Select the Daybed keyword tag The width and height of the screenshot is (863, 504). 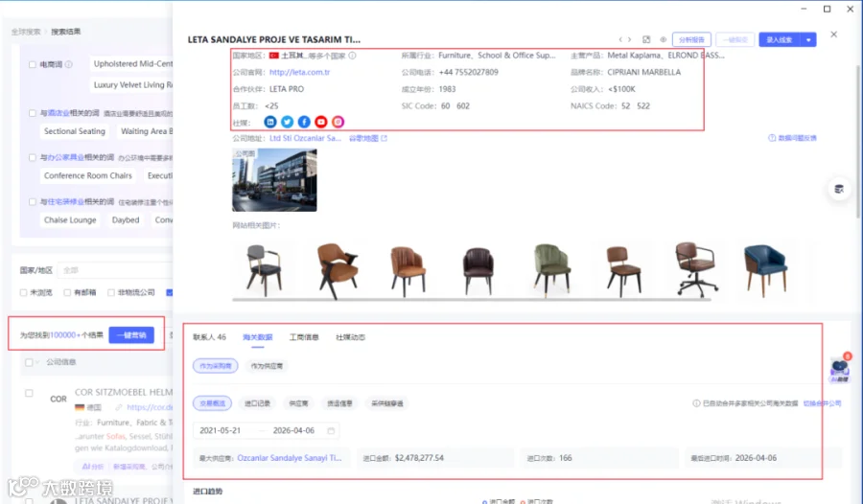[126, 220]
